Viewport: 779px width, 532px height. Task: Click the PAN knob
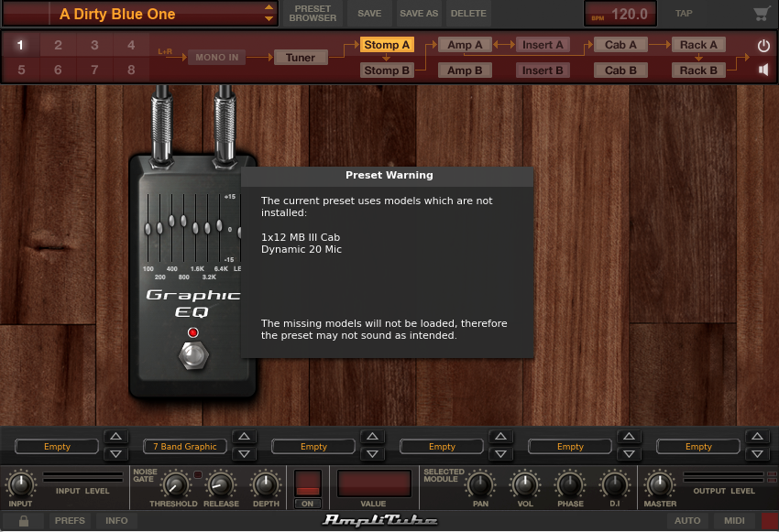pyautogui.click(x=480, y=483)
